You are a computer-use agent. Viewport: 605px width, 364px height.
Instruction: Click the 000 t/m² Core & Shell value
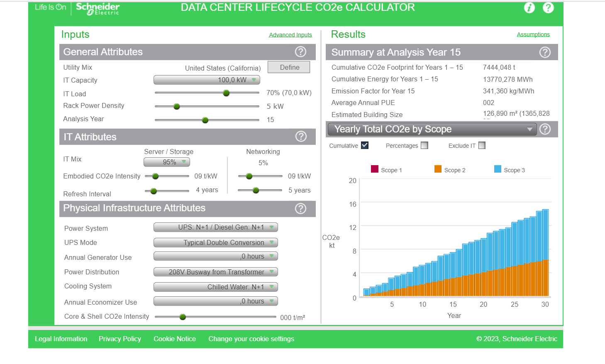pyautogui.click(x=293, y=318)
